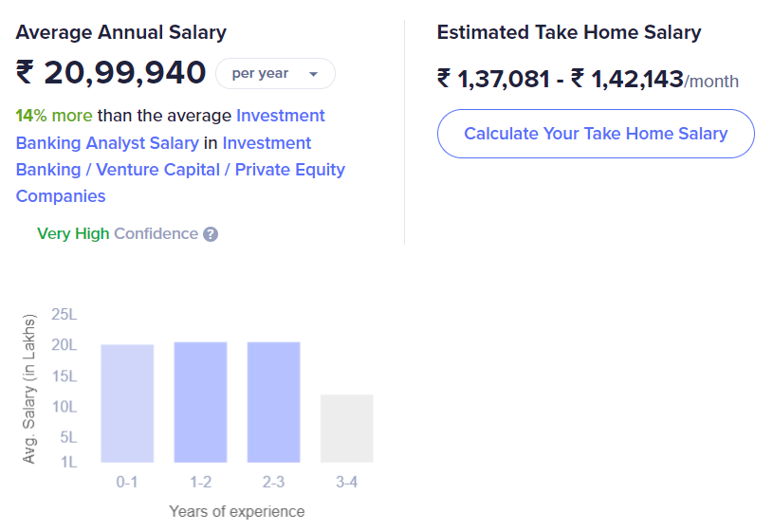Click the 0-1 label on the chart axis
The image size is (773, 532).
[127, 482]
